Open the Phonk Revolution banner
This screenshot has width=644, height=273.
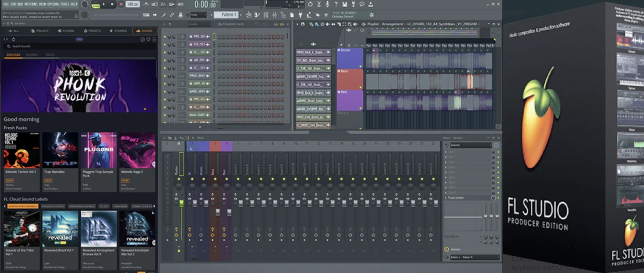79,86
